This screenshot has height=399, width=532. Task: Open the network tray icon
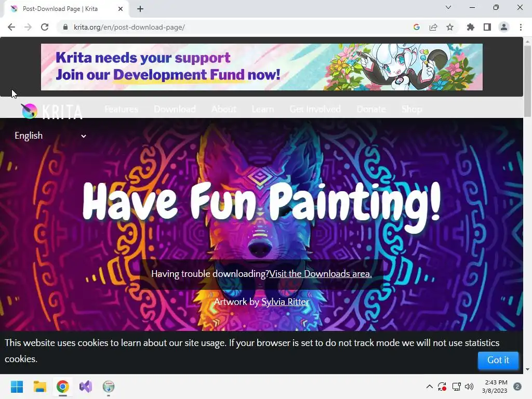point(456,387)
